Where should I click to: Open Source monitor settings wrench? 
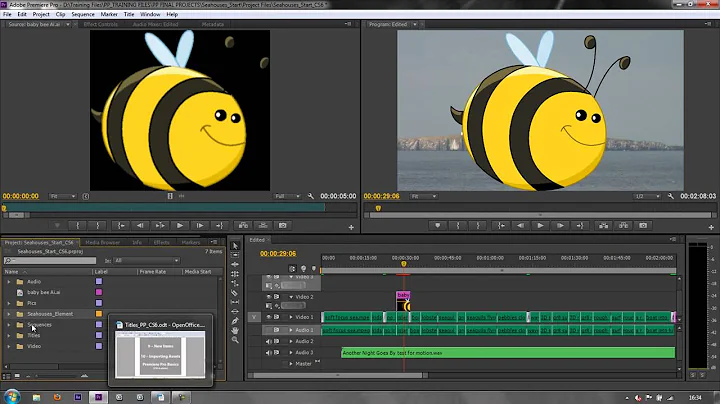[311, 196]
